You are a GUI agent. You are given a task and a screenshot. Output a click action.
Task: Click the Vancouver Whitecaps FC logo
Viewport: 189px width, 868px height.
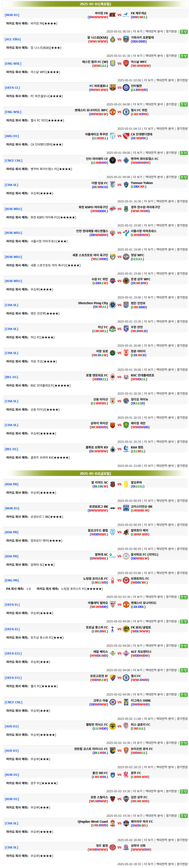(x=126, y=160)
